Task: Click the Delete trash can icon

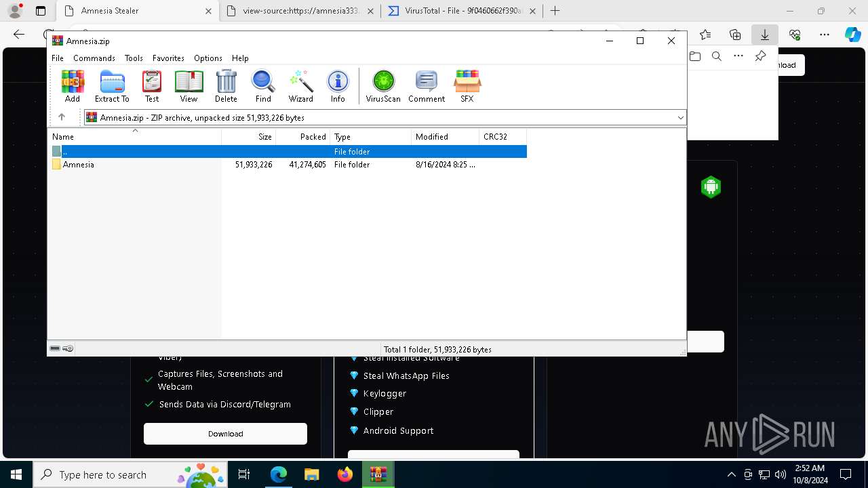Action: click(x=226, y=86)
